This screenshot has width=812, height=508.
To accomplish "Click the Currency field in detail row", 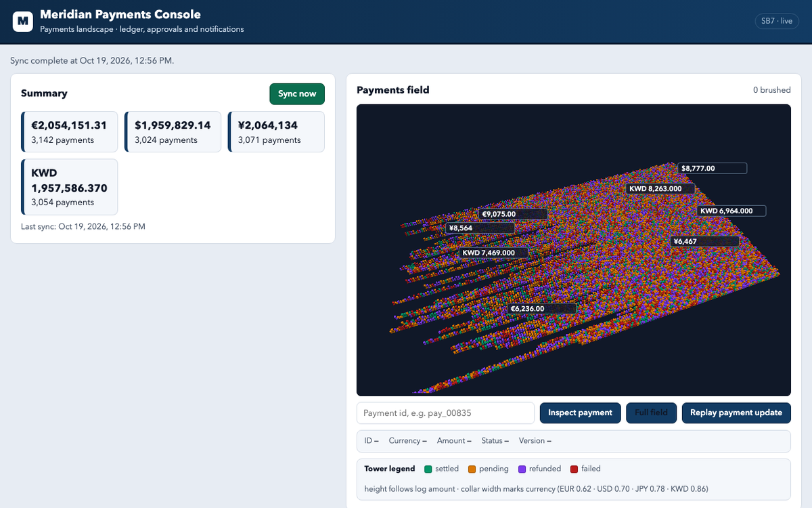I will [408, 441].
